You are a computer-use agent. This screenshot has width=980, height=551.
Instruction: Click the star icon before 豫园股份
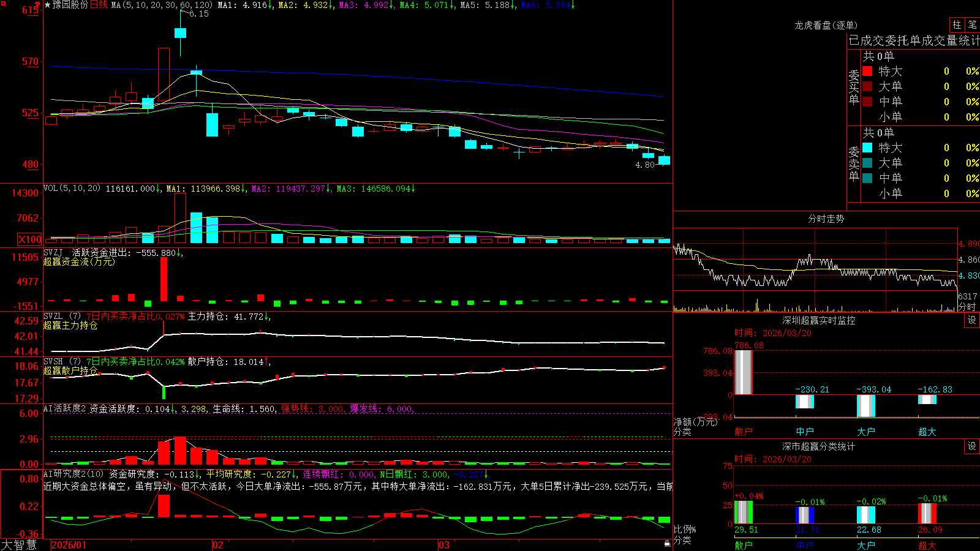pyautogui.click(x=48, y=5)
